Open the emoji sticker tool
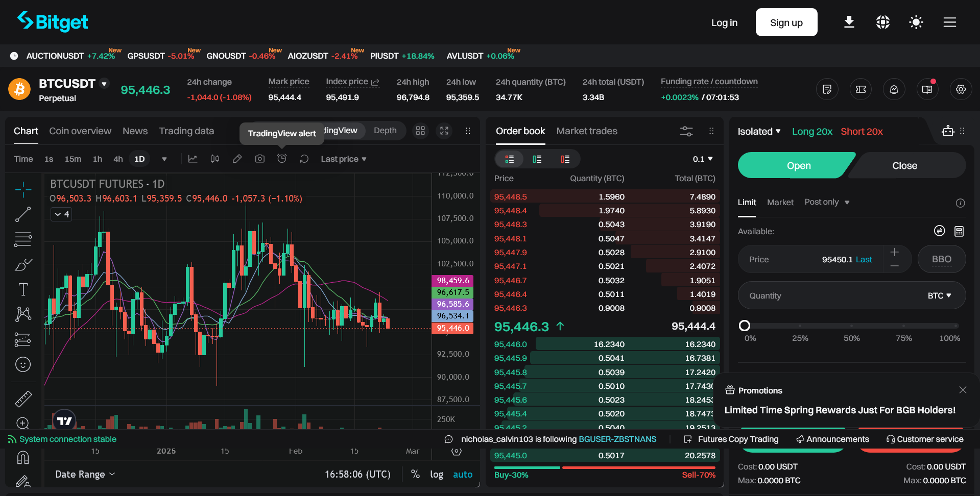980x496 pixels. click(23, 364)
